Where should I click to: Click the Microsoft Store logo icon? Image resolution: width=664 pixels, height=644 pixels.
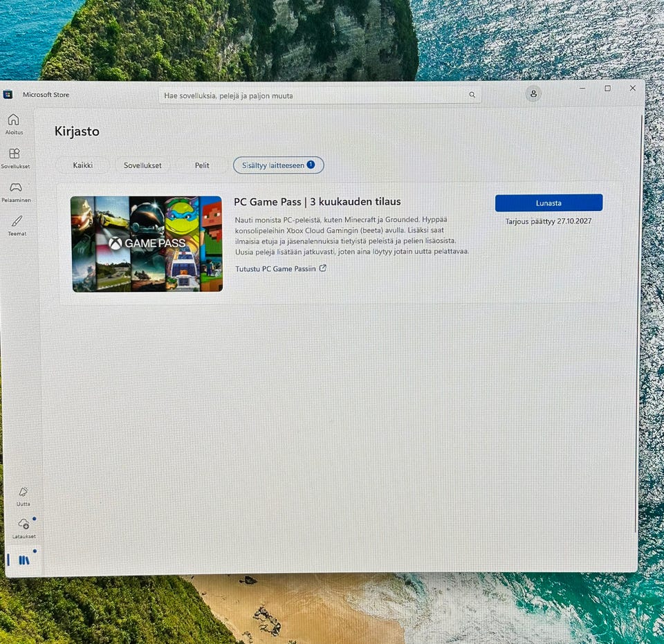[8, 94]
